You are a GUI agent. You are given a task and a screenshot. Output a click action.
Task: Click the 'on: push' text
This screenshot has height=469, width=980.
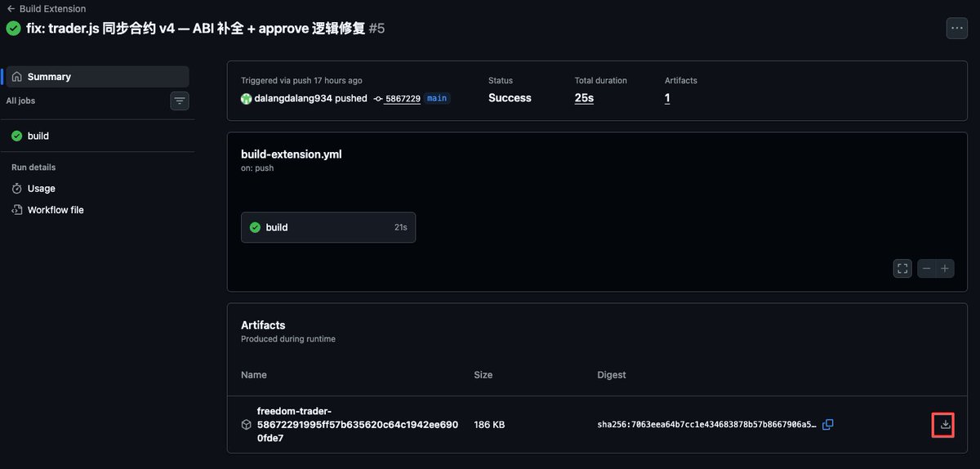pyautogui.click(x=257, y=168)
